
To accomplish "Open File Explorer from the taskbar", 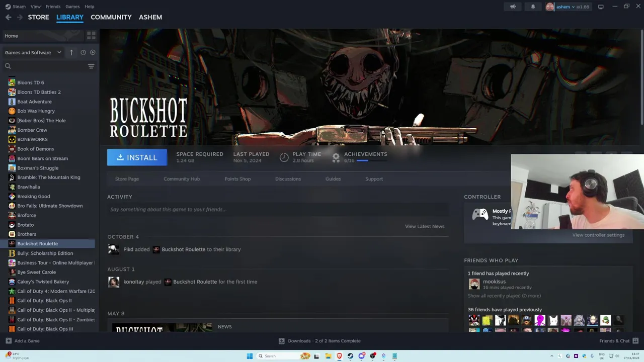I will click(328, 356).
